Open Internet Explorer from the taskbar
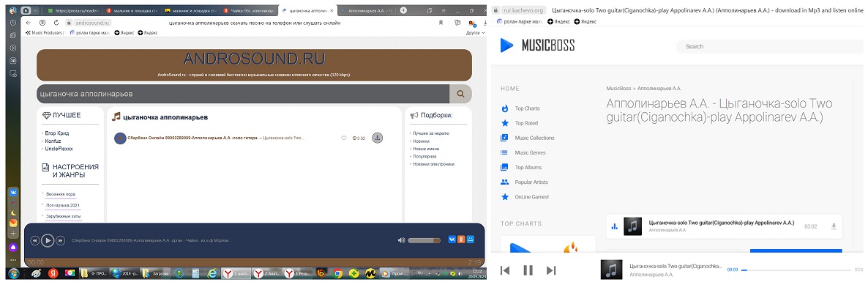Screen dimensions: 868x285 point(211,273)
